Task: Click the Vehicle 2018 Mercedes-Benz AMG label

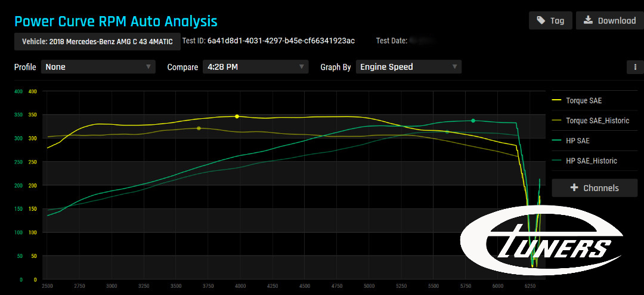Action: pyautogui.click(x=97, y=41)
